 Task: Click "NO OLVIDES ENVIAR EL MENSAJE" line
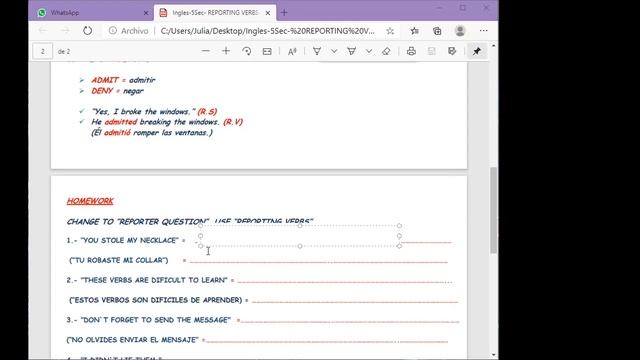point(133,340)
